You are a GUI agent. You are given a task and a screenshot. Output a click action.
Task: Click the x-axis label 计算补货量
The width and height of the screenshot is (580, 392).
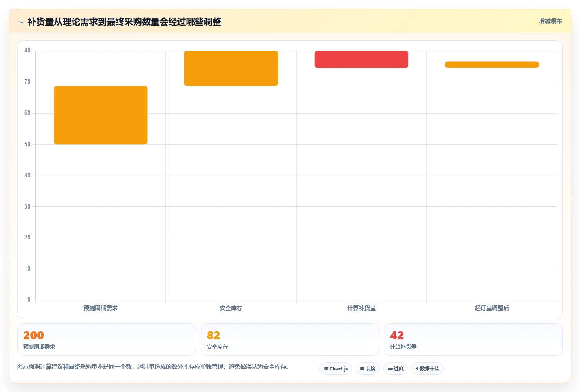[361, 308]
